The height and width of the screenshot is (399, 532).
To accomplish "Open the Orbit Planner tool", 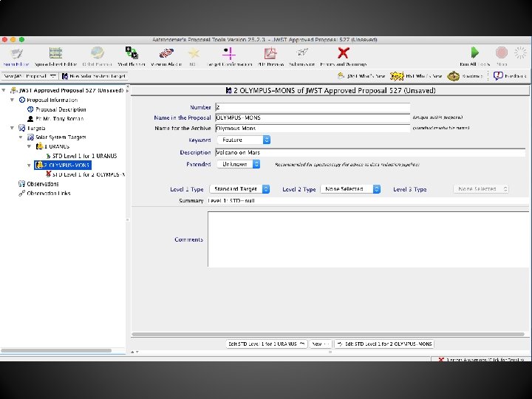I will (97, 57).
